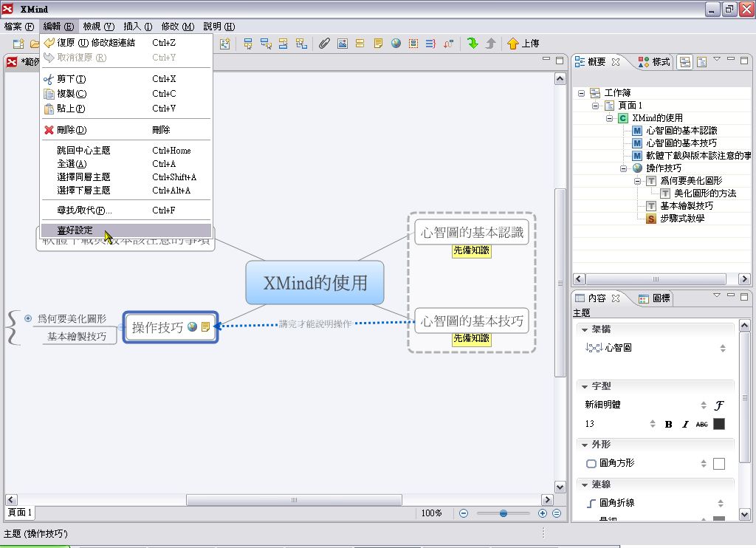This screenshot has width=756, height=548.
Task: Click globe hyperlink marker on 操作技巧 topic
Action: click(x=193, y=327)
